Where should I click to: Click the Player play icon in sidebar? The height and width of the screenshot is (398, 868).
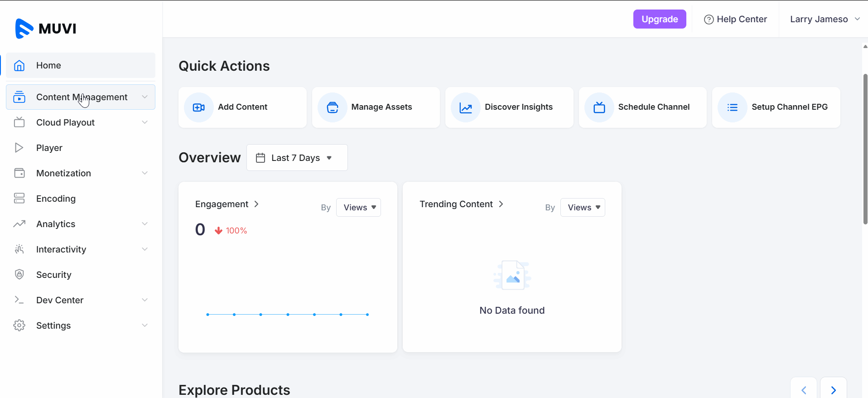coord(19,147)
